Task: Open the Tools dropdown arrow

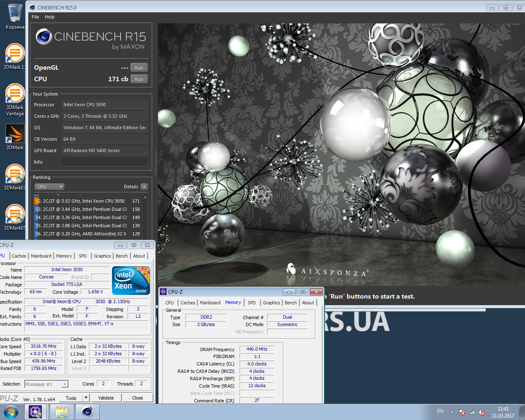Action: point(86,398)
